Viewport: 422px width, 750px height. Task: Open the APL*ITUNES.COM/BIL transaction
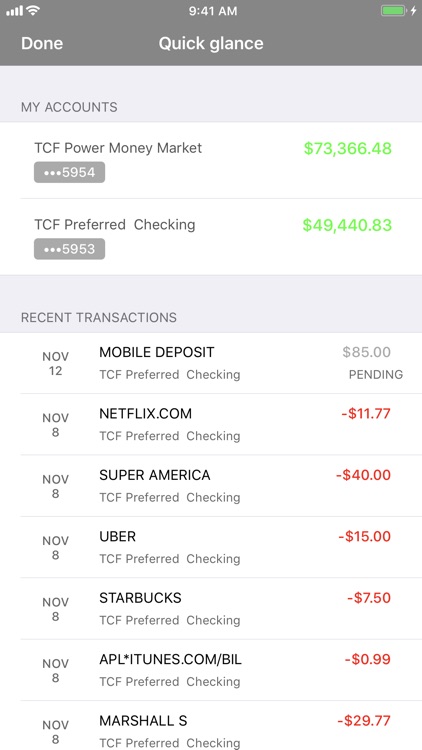(211, 670)
